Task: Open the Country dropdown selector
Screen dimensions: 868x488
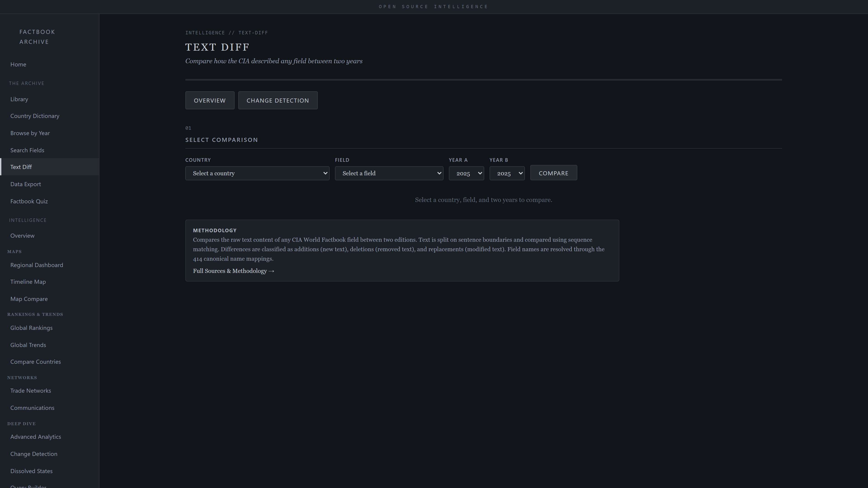Action: [257, 173]
